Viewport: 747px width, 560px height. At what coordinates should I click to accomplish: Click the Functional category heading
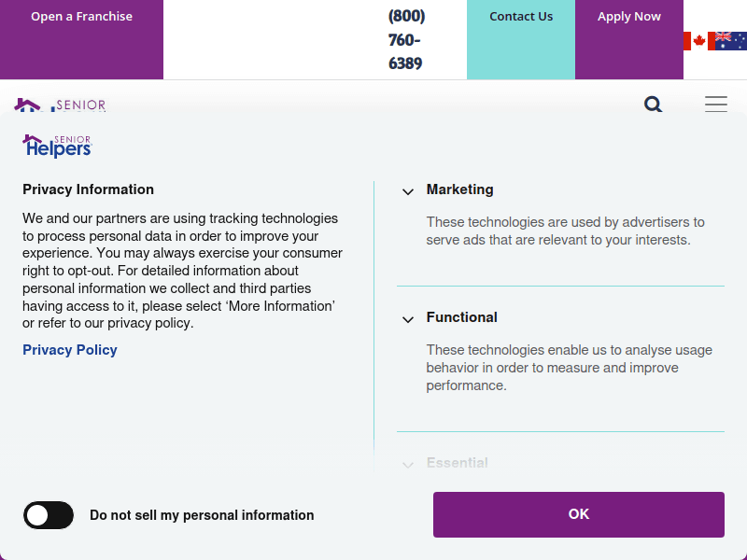pos(462,317)
